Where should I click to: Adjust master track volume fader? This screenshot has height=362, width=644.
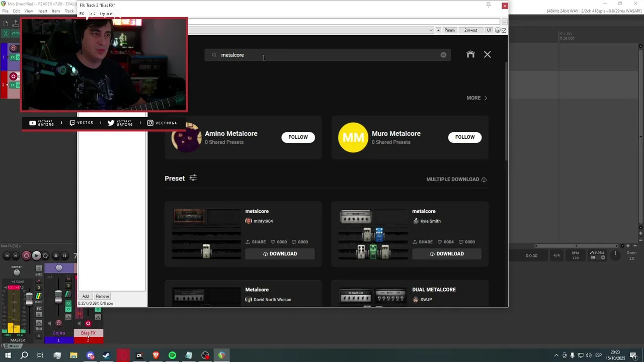click(29, 300)
